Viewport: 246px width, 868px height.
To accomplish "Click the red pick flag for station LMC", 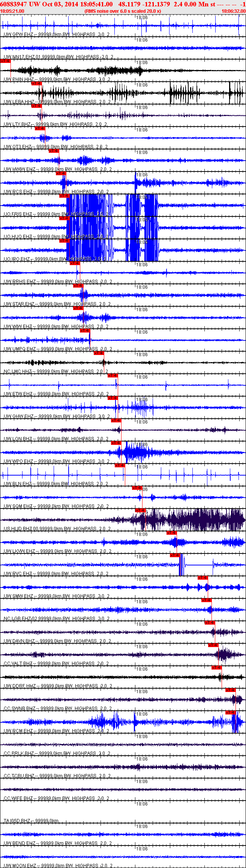I will point(99,353).
